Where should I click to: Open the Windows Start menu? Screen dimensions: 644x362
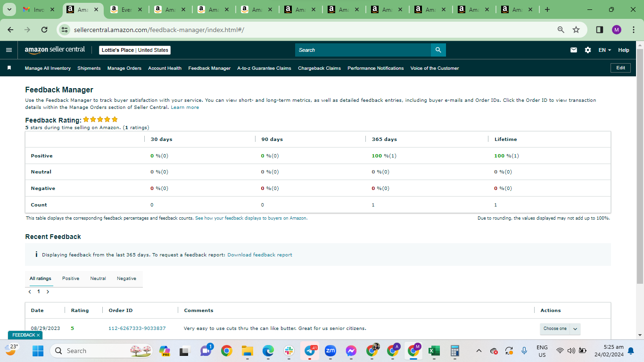click(x=38, y=351)
